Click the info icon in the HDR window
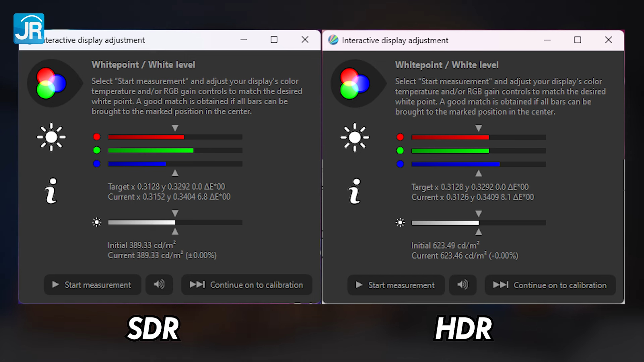 pos(355,190)
